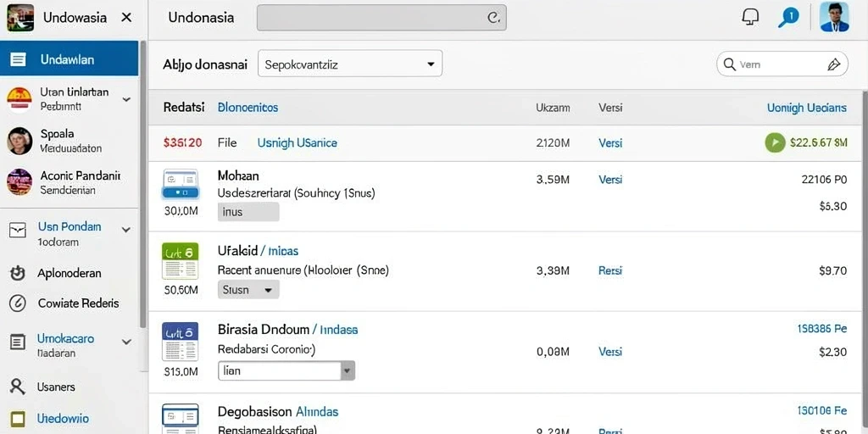Click the Usaners person icon

pos(19,387)
